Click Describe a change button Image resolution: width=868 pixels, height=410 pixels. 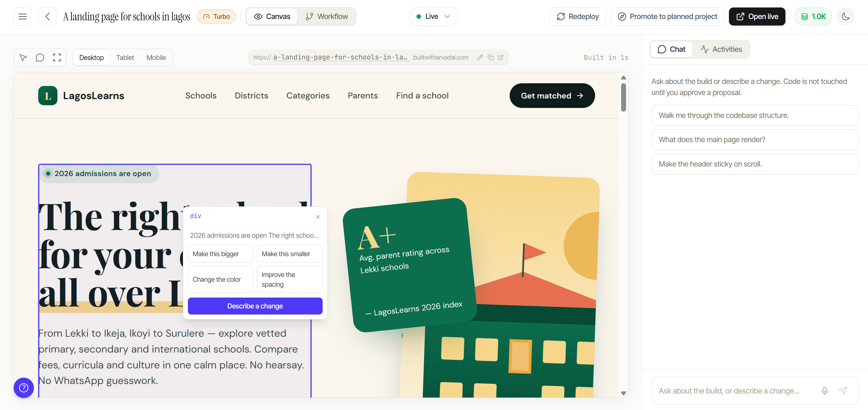point(255,306)
